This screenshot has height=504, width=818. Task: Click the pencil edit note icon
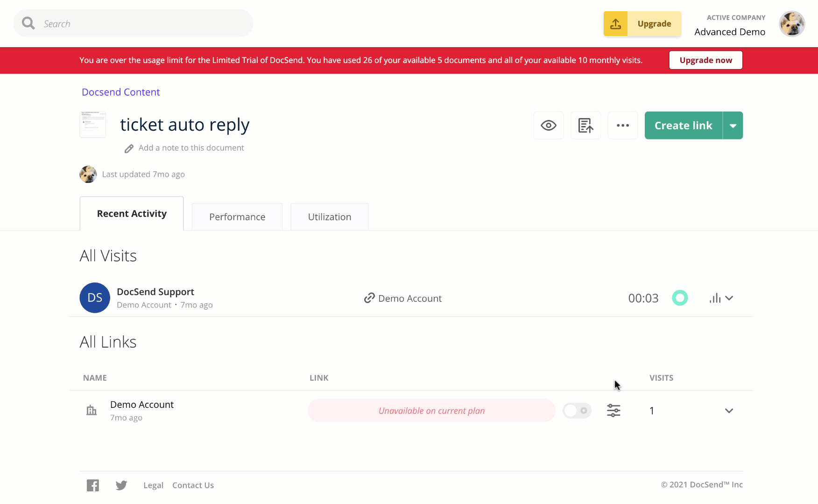[x=129, y=148]
